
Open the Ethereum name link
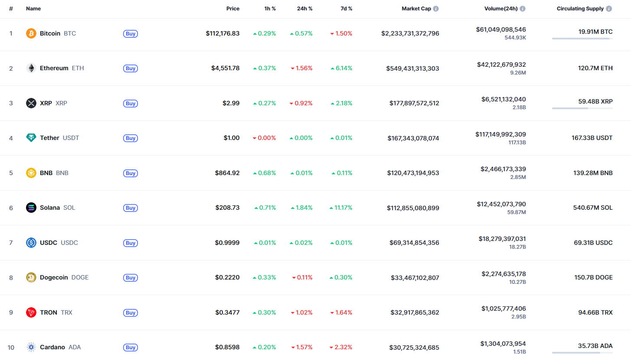[x=54, y=68]
